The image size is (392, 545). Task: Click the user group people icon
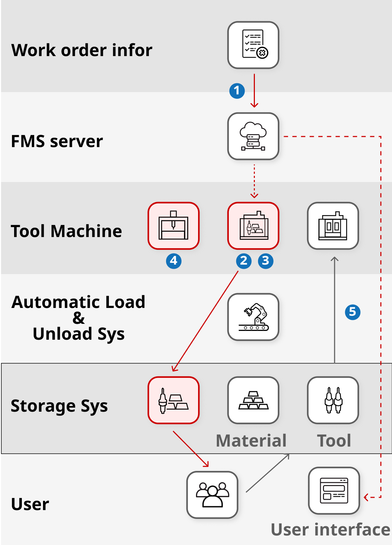[x=212, y=495]
